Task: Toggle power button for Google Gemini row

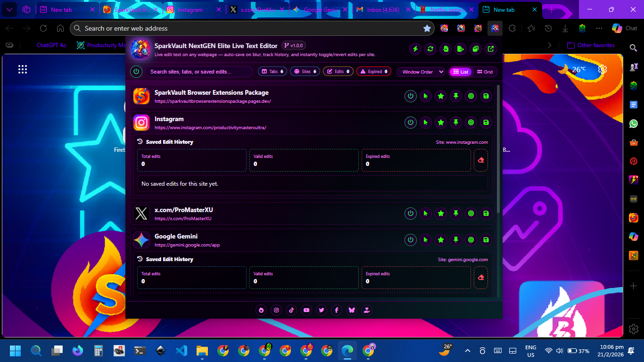Action: click(411, 240)
